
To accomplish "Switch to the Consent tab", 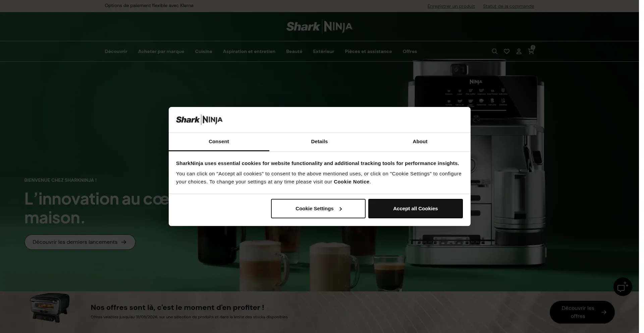I will [x=219, y=142].
